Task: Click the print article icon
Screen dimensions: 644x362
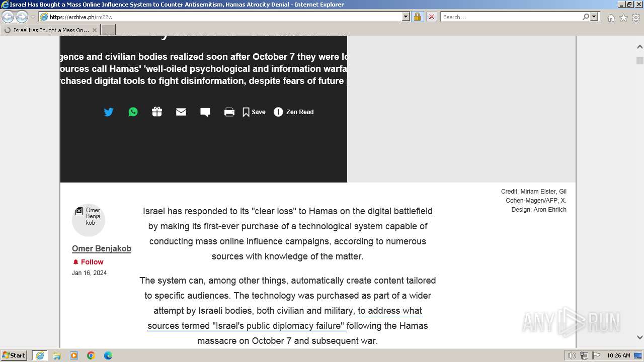Action: pyautogui.click(x=229, y=112)
